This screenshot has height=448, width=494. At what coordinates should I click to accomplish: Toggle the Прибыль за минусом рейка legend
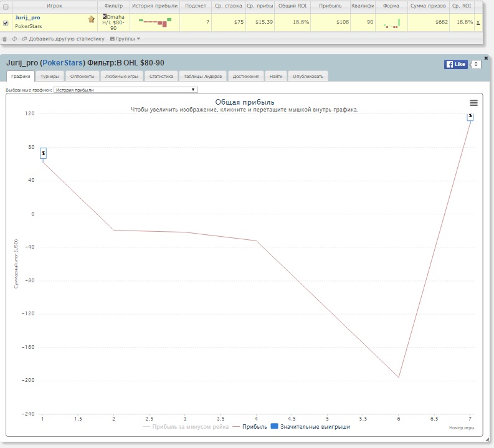pyautogui.click(x=186, y=427)
